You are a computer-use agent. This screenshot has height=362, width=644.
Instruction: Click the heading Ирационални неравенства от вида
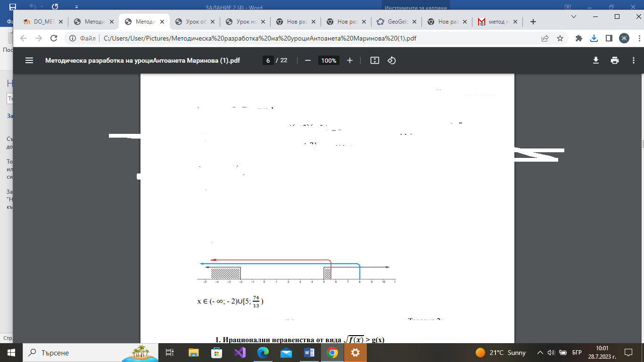[299, 339]
